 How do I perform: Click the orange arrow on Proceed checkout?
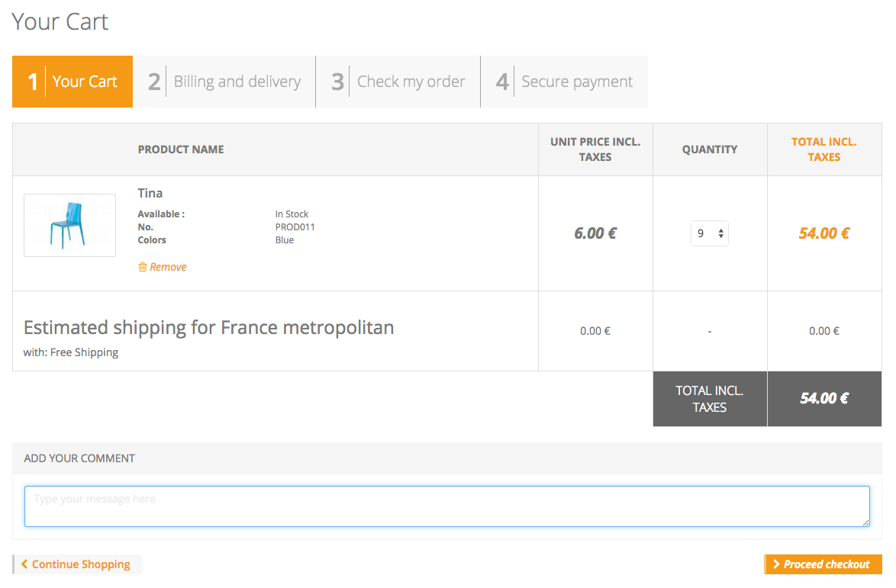[x=777, y=564]
